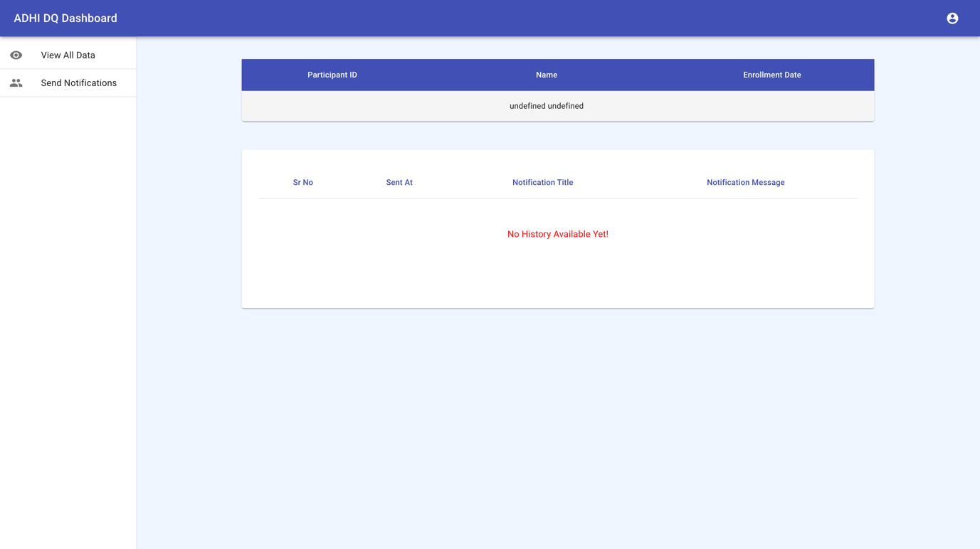Sort by the Notification Title header
Viewport: 980px width, 549px height.
542,183
